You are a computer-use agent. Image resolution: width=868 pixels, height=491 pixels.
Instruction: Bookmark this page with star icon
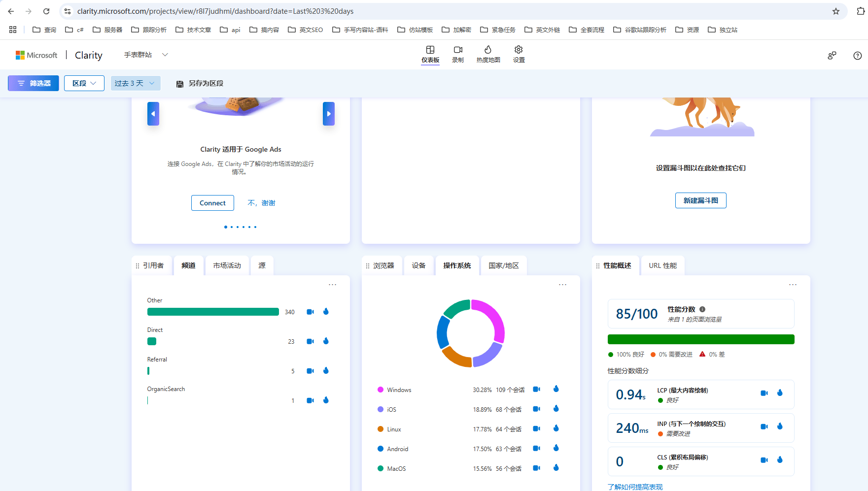tap(836, 11)
